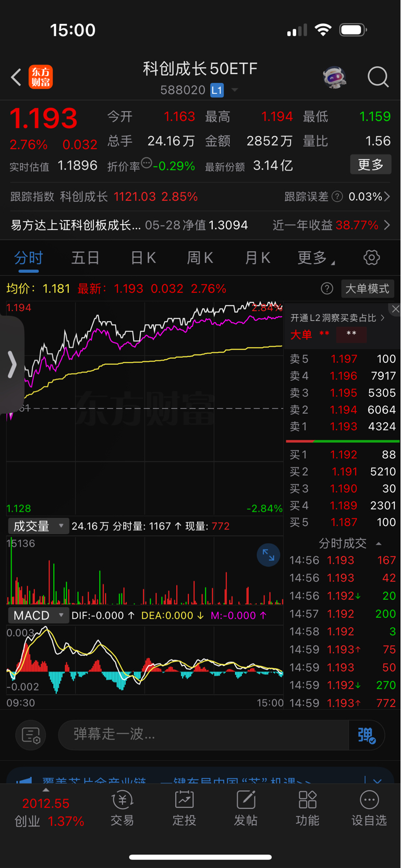
Task: Open the 成交量 indicator dropdown
Action: click(38, 526)
